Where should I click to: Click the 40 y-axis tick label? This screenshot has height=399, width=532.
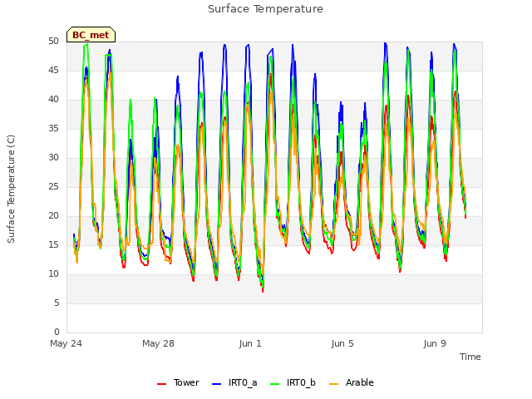pyautogui.click(x=53, y=100)
